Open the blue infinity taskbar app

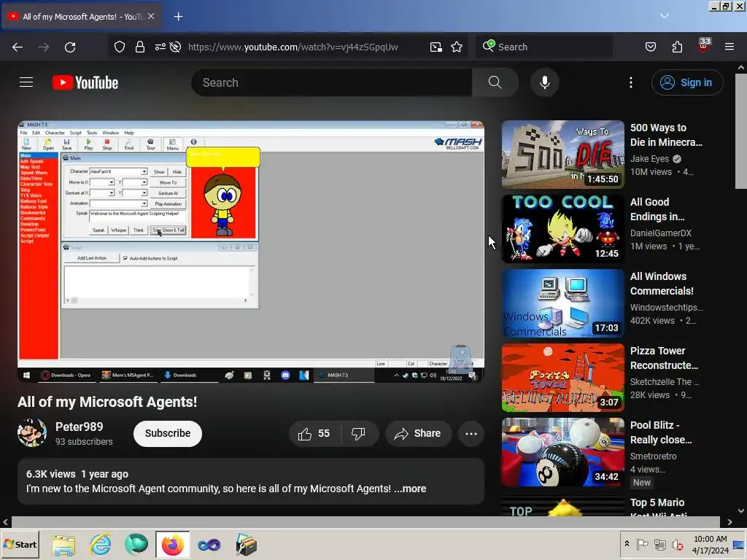click(209, 544)
